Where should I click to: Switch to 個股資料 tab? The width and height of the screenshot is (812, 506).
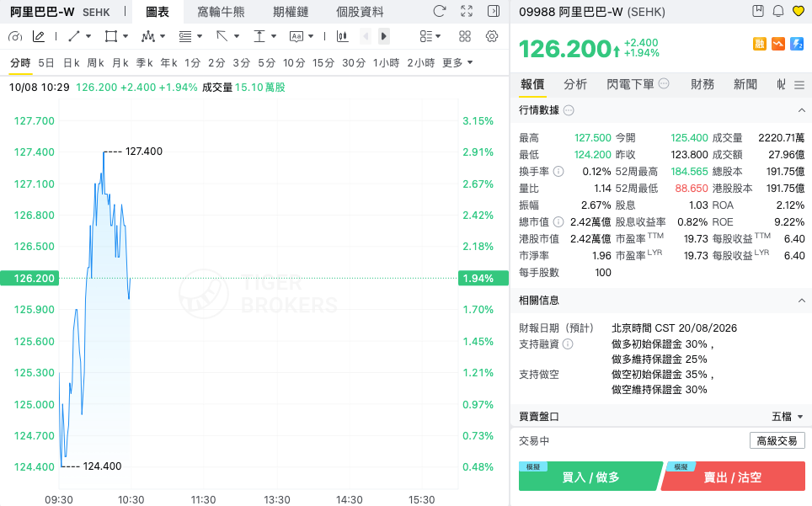[x=360, y=12]
